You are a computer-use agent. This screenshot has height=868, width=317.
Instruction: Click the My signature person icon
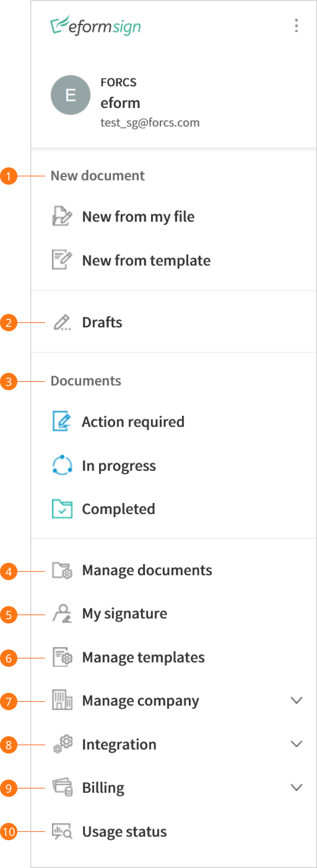(62, 613)
